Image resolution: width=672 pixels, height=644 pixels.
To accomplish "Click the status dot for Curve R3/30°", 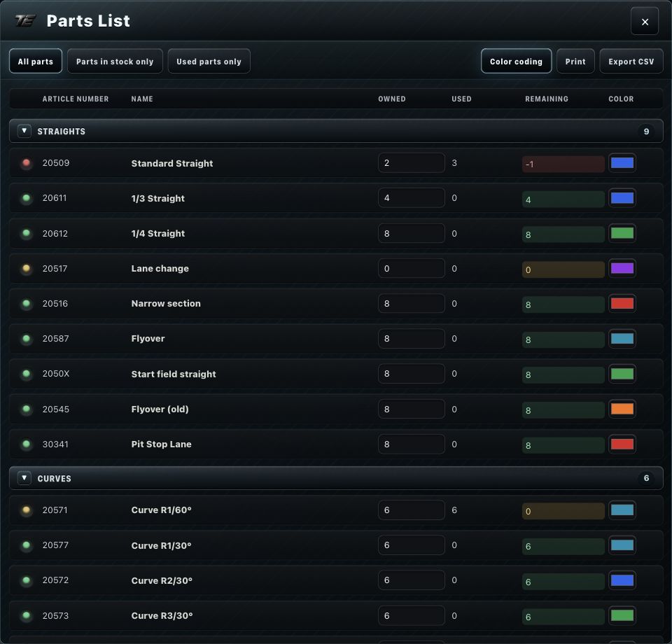I will coord(26,615).
